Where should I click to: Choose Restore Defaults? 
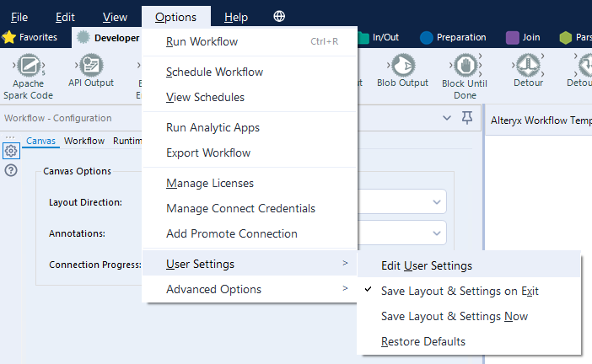tap(469, 341)
